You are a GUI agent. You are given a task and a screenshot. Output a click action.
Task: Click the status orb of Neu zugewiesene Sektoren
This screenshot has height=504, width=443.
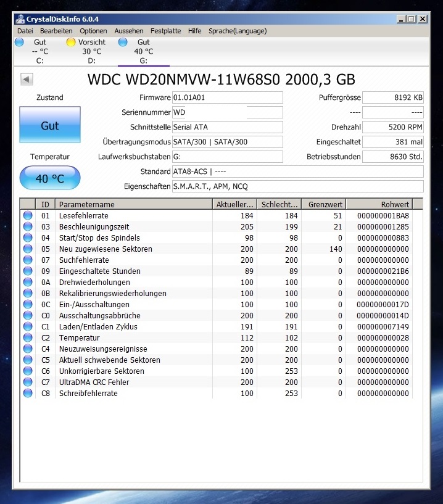pyautogui.click(x=28, y=249)
